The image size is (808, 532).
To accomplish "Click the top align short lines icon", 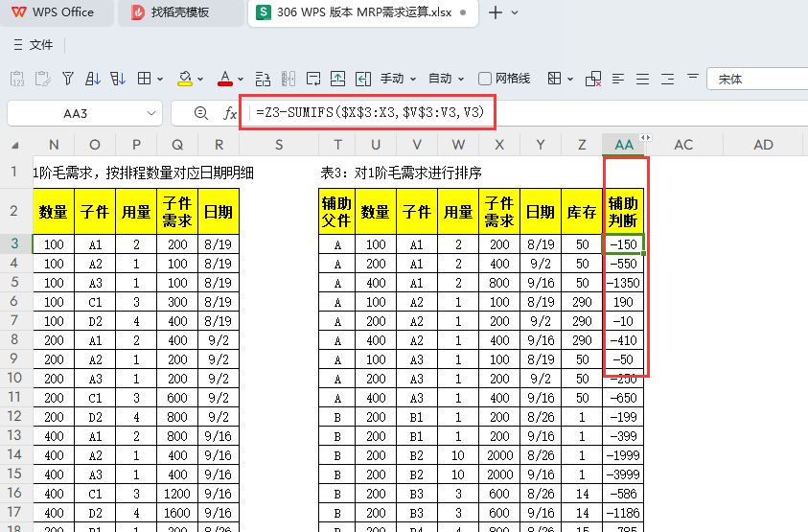I will coord(693,77).
